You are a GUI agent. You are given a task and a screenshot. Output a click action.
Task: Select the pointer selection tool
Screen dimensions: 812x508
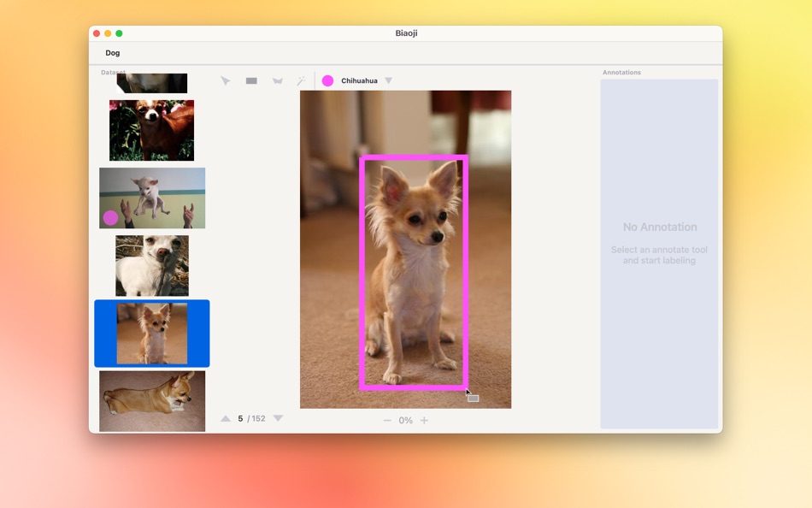point(226,80)
